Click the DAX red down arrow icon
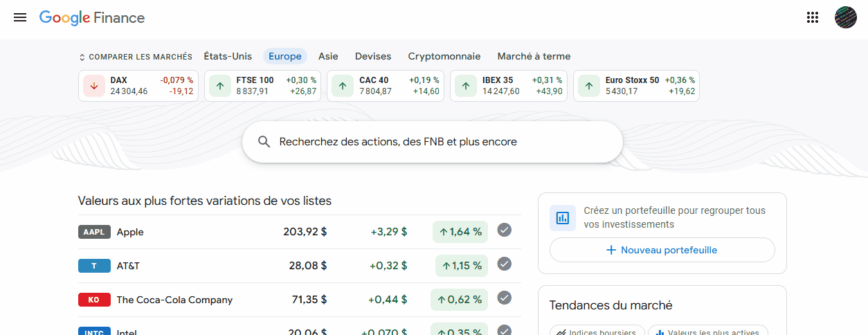 point(94,86)
